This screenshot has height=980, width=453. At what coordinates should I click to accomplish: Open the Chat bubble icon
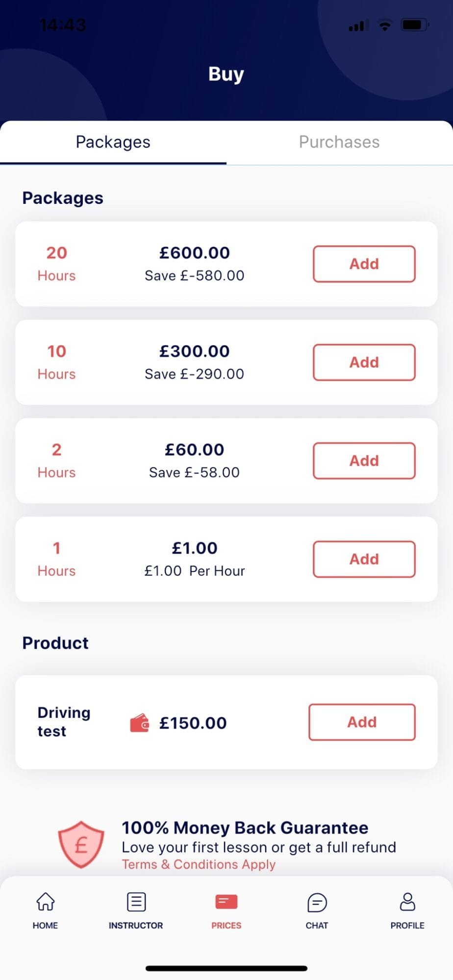(x=317, y=902)
